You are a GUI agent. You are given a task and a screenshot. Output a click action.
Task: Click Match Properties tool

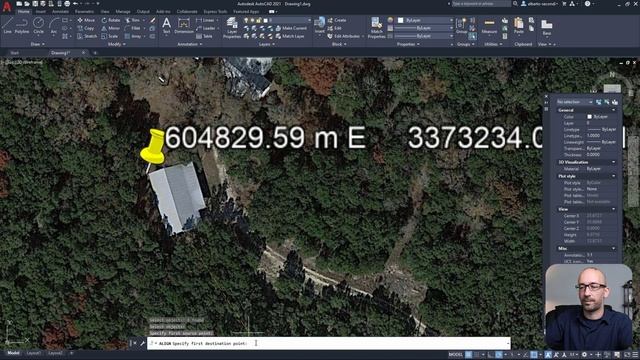click(376, 28)
